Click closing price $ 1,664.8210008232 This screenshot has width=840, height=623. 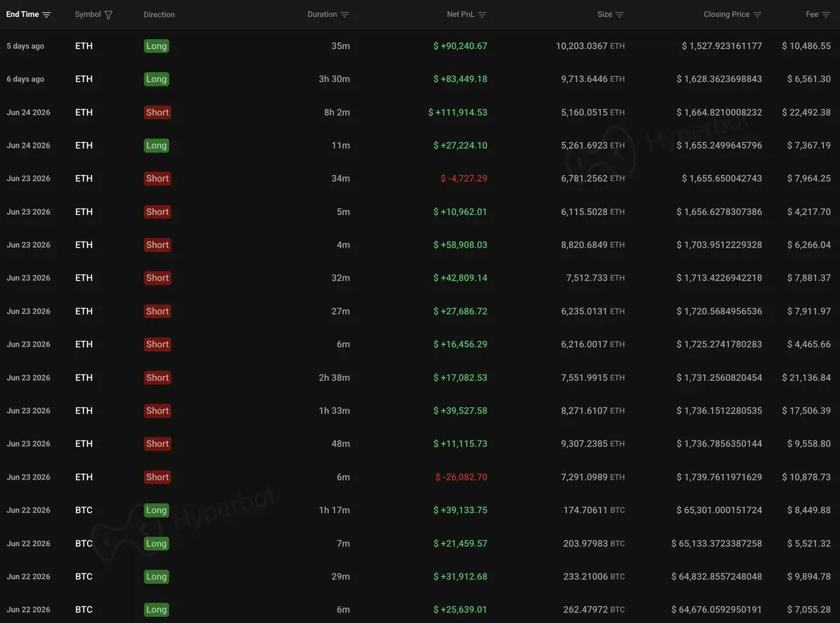click(720, 112)
